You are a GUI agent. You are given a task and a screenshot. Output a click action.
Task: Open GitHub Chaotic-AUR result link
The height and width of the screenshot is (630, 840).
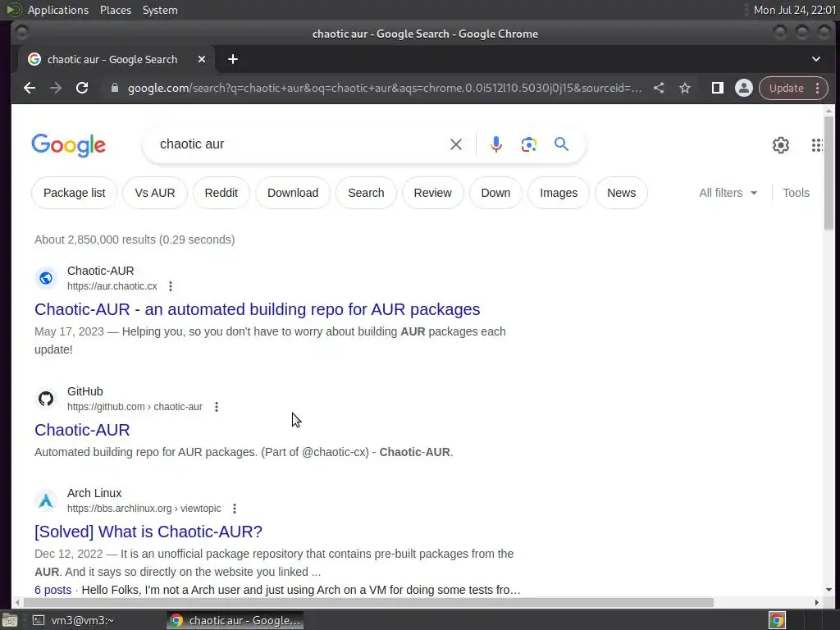[x=82, y=430]
